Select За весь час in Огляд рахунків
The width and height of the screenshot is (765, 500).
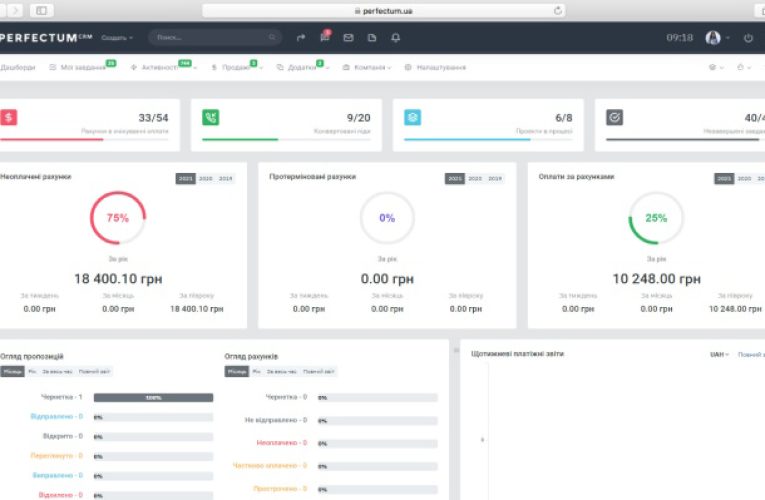282,372
